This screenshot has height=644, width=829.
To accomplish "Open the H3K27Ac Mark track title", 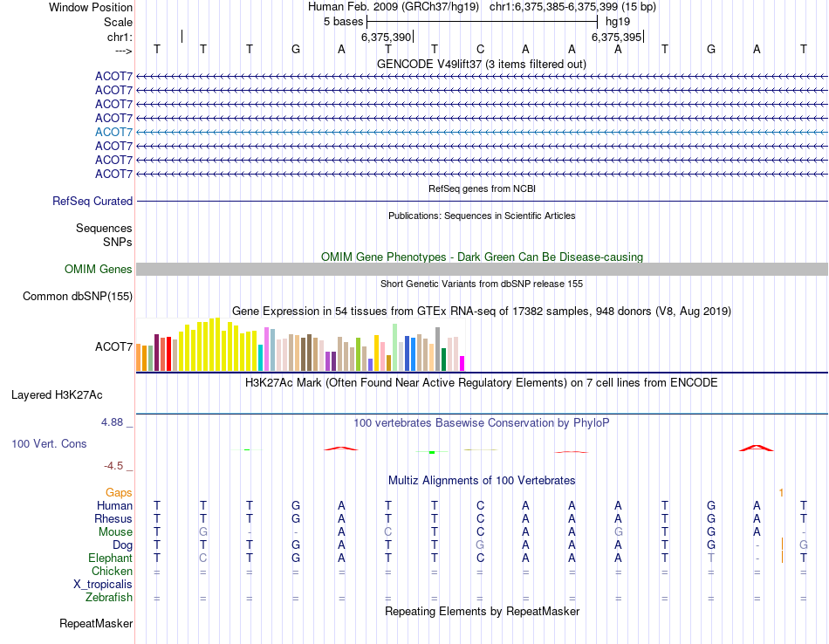I will (x=482, y=383).
